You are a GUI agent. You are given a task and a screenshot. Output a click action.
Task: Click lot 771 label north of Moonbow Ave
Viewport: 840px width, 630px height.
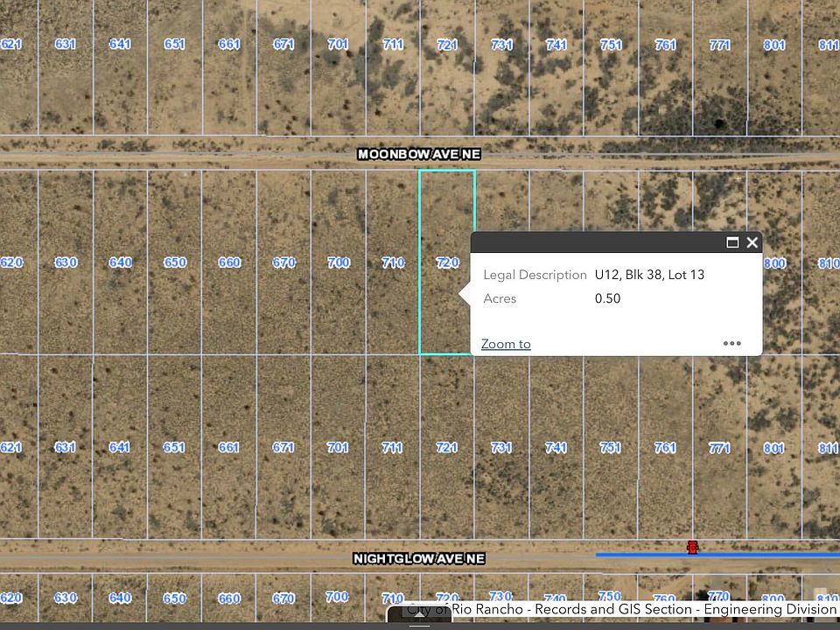point(719,45)
